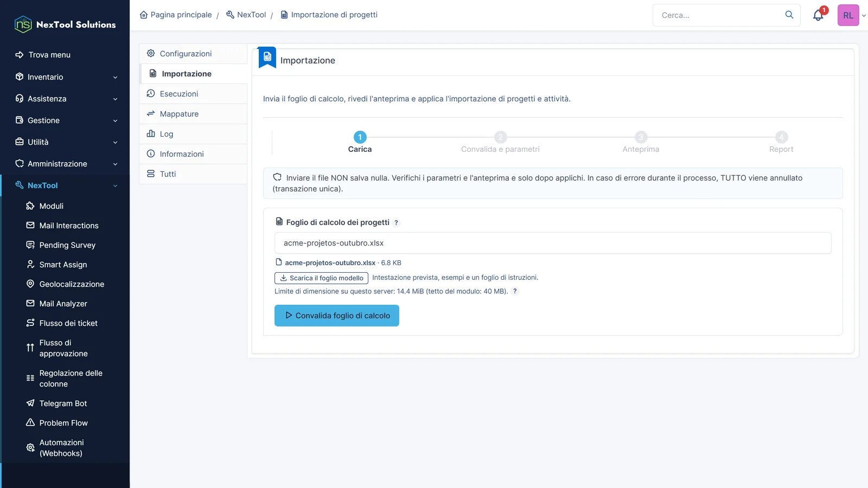Click the Automazioni (Webhooks) gear icon
The image size is (868, 488).
[x=30, y=448]
